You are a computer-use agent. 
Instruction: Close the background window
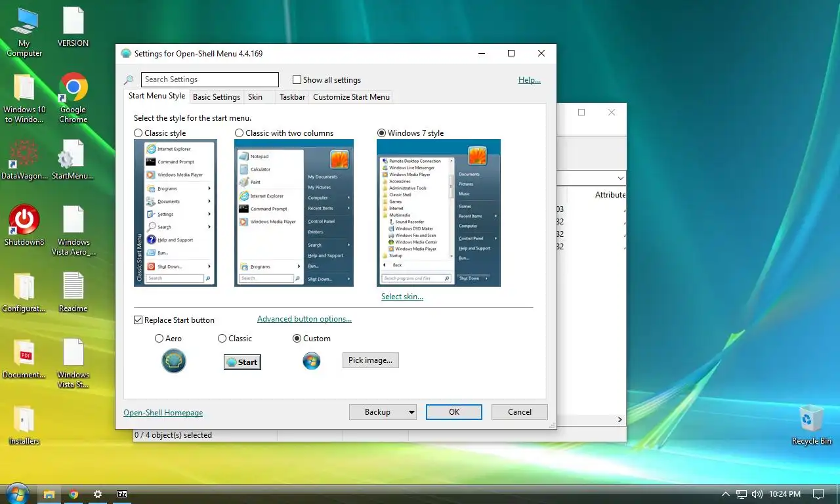click(612, 113)
